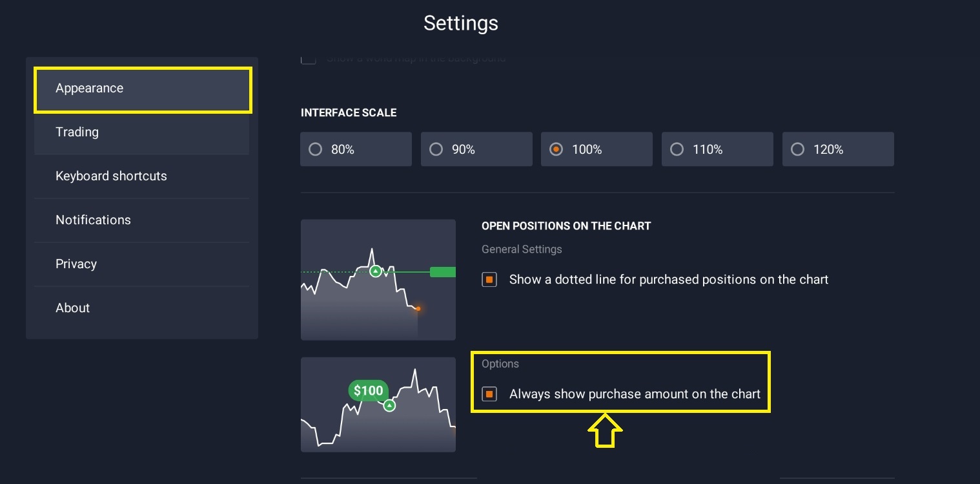Toggle the partially hidden world map checkbox
The height and width of the screenshot is (484, 980).
[x=309, y=58]
